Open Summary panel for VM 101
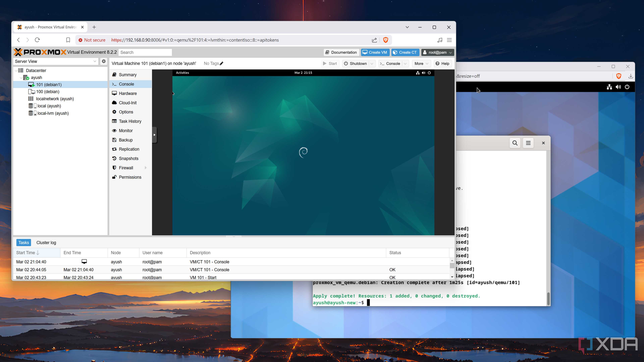This screenshot has width=644, height=362. tap(127, 75)
